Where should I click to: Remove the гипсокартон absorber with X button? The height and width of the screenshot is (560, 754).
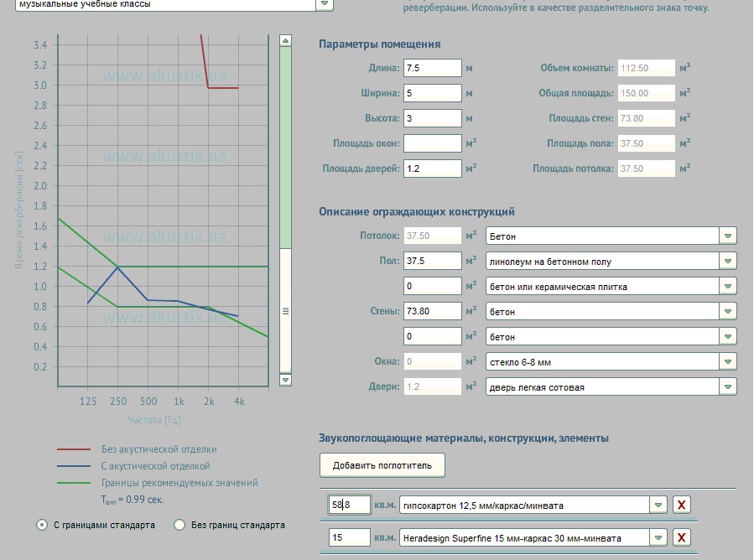click(x=682, y=505)
